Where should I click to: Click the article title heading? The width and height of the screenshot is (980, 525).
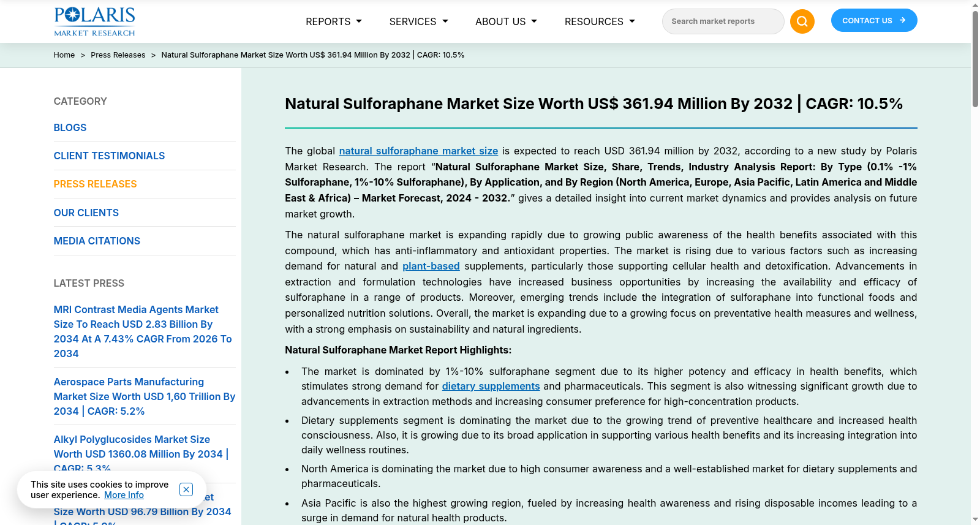click(594, 104)
